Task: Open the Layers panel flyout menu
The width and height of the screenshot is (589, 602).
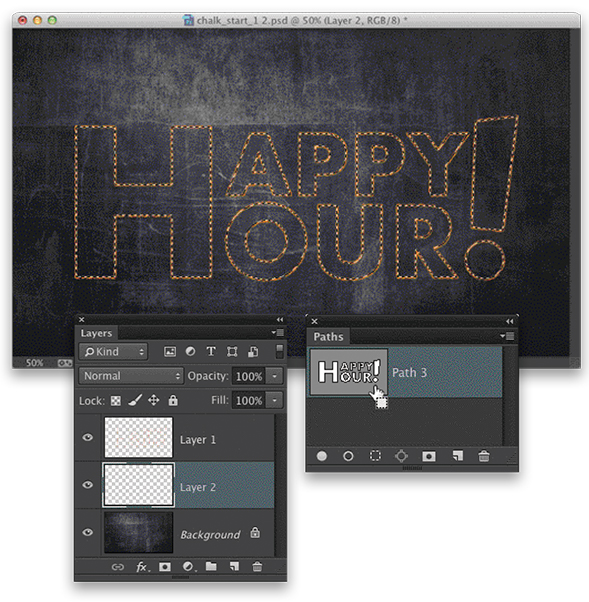Action: click(278, 332)
